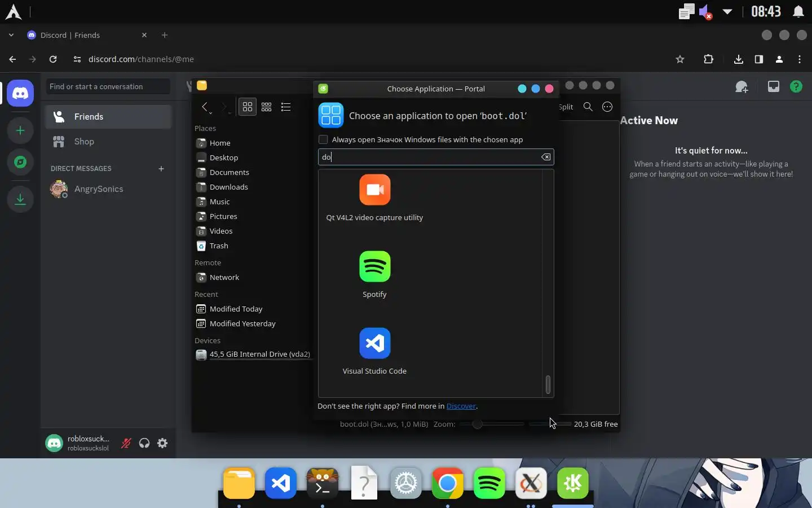Click Find or start a conversation box

(x=108, y=86)
